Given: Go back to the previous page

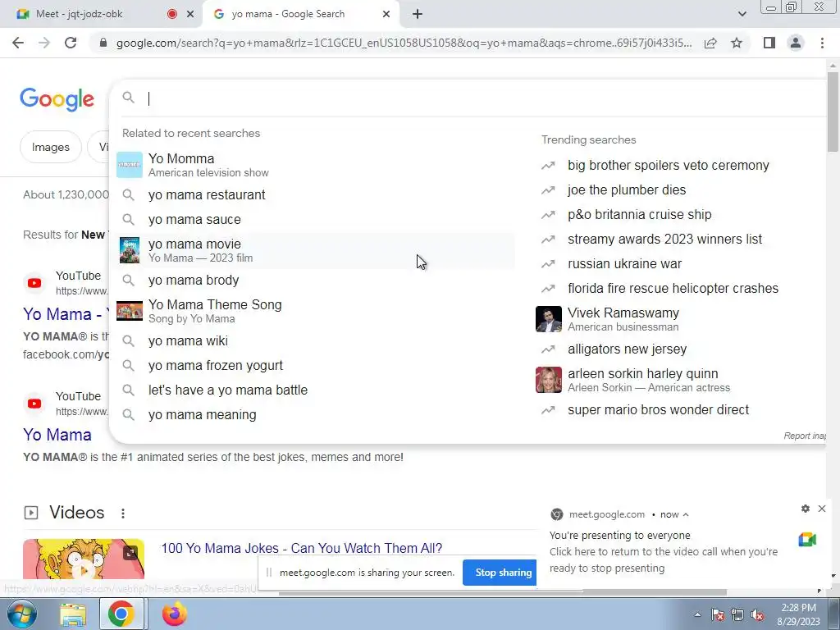Looking at the screenshot, I should click(18, 43).
